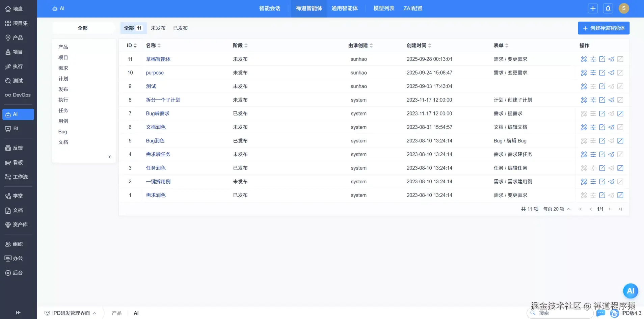
Task: Click the plus icon to add new item
Action: tap(593, 8)
